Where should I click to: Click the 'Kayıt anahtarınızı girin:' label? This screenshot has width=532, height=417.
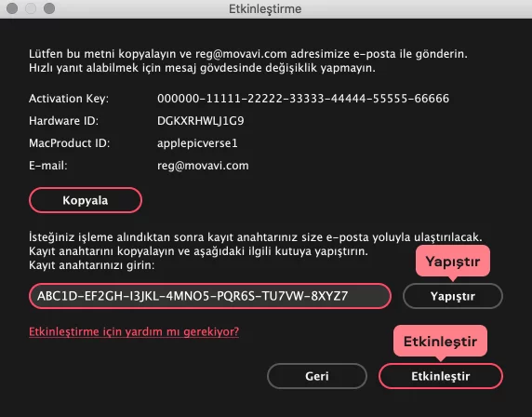pos(91,265)
